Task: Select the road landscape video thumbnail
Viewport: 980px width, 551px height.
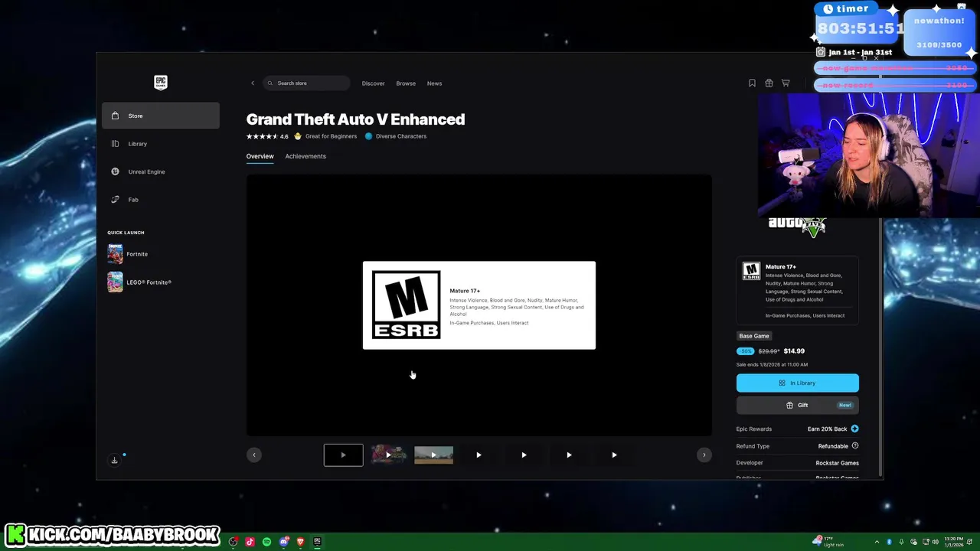Action: coord(433,455)
